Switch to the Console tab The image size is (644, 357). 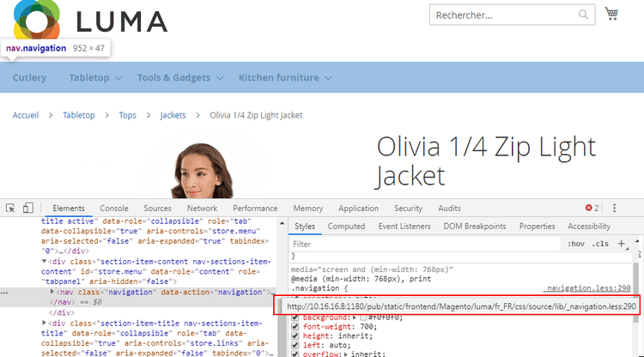114,208
